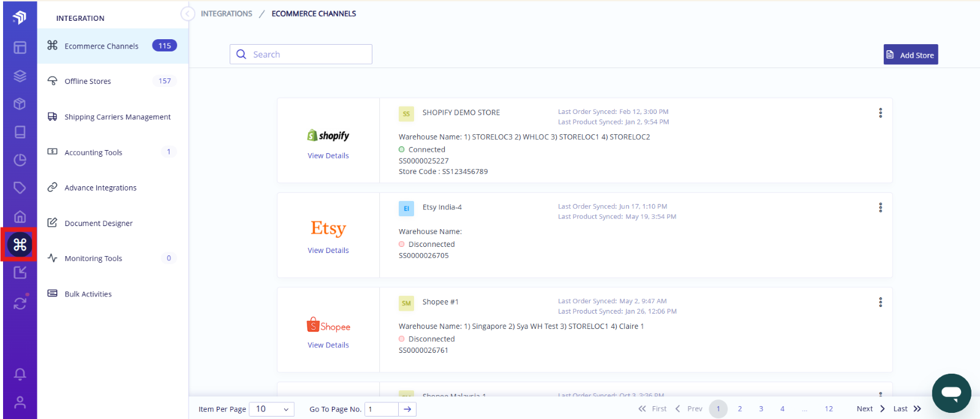
Task: Select page 12 in pagination
Action: tap(829, 409)
